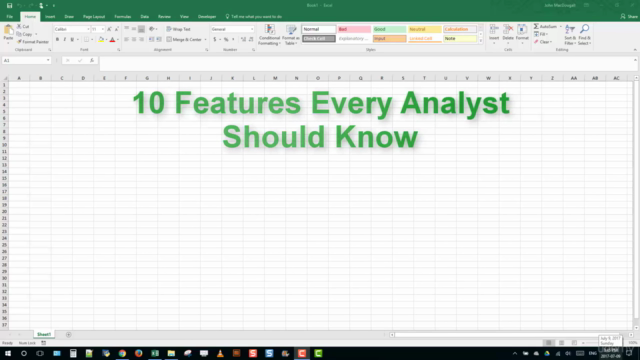Open the Fill dropdown in Editing group
The image size is (640, 360).
point(541,34)
